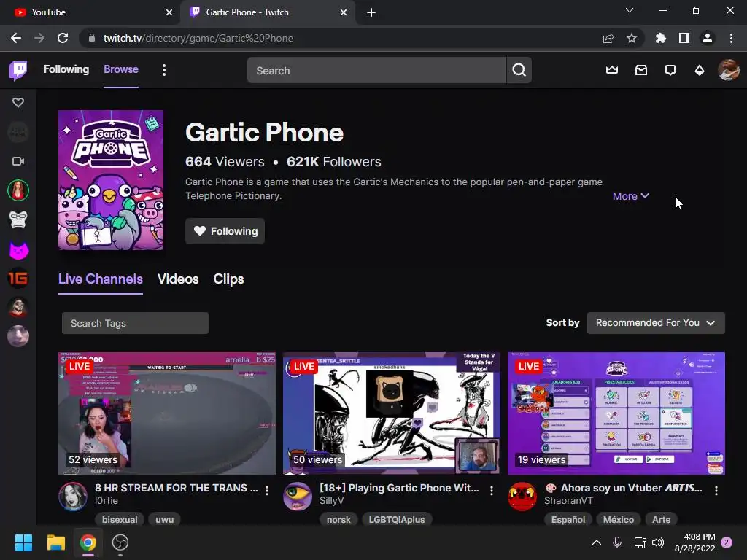Click the Twitch Search input field
The height and width of the screenshot is (560, 747).
click(x=376, y=71)
